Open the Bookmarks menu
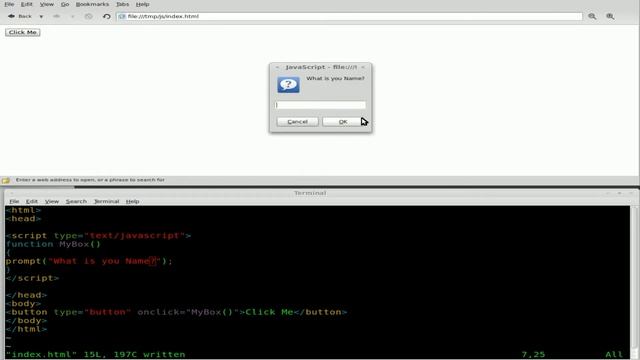640x360 pixels. pyautogui.click(x=92, y=4)
